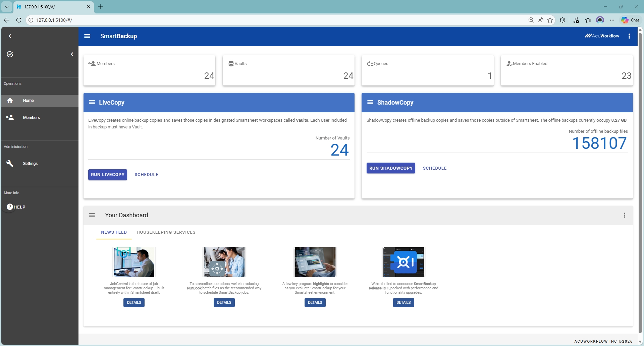The height and width of the screenshot is (346, 644).
Task: Click the AcuWorkflow logo in header
Action: pyautogui.click(x=602, y=36)
